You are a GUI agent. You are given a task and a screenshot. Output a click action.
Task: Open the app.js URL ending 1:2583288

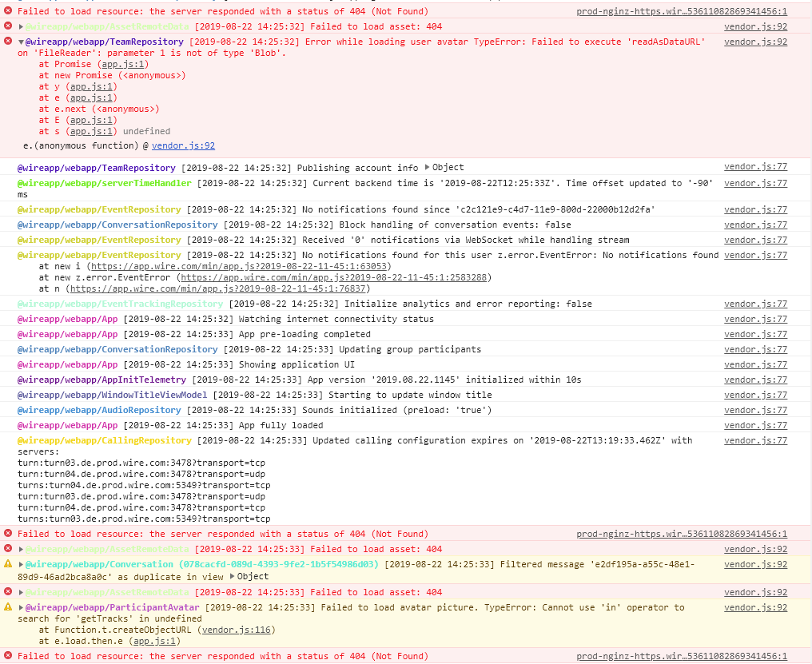(x=333, y=277)
